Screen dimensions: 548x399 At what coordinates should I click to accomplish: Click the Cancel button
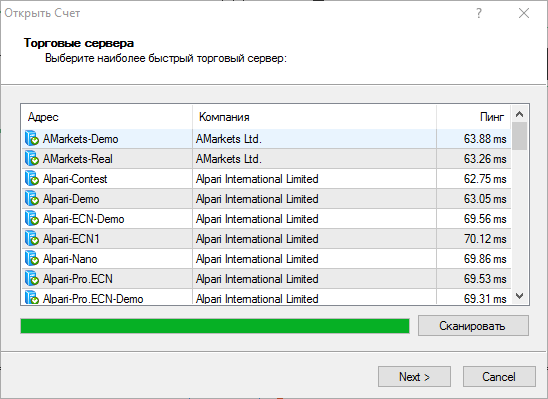[x=499, y=377]
